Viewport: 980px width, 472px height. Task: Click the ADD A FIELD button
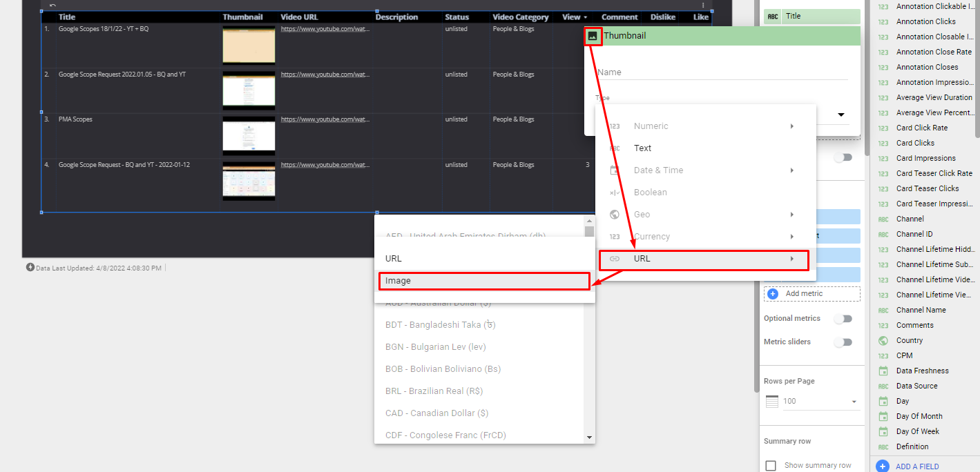pos(917,466)
